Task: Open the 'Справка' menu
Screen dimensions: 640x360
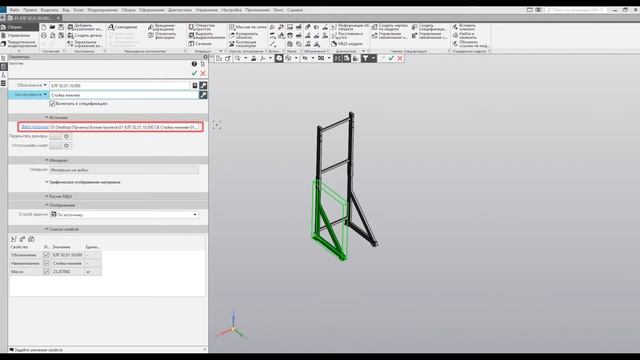Action: click(294, 10)
